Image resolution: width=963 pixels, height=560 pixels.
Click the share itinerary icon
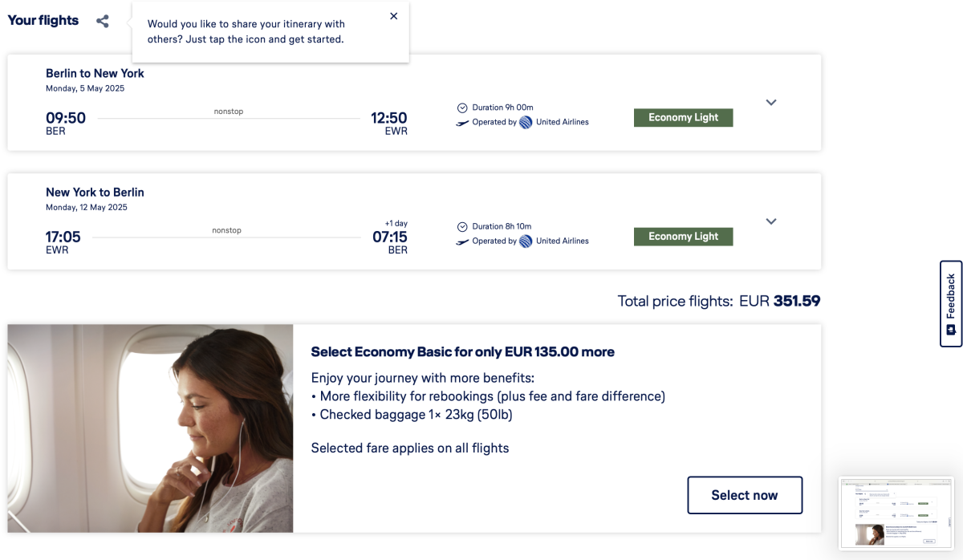(x=103, y=22)
